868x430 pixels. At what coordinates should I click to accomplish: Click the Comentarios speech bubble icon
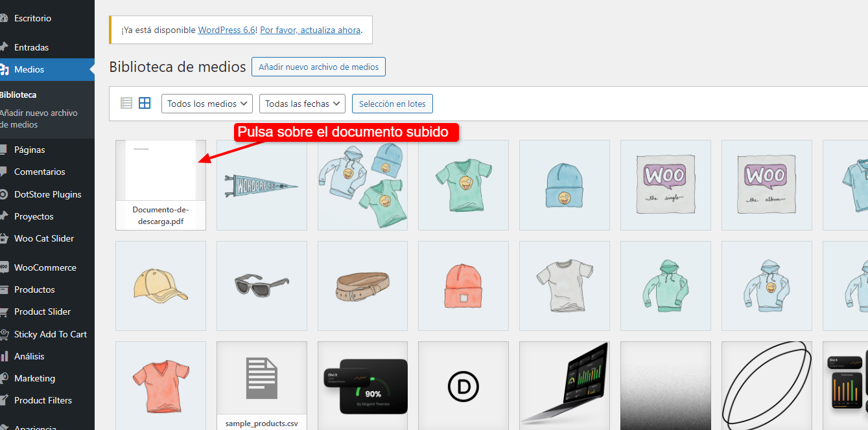[3, 172]
